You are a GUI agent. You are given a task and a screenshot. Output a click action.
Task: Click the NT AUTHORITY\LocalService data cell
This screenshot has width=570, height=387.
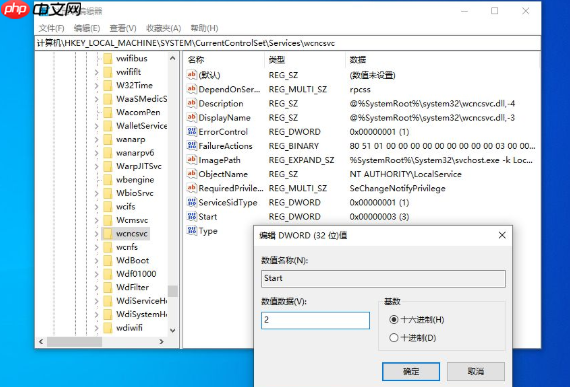coord(405,174)
